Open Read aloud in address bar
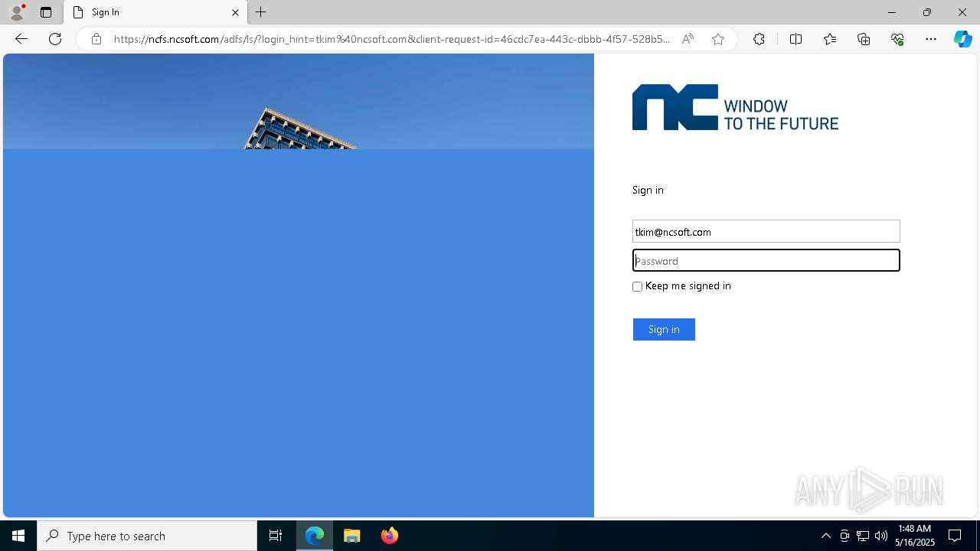980x551 pixels. pyautogui.click(x=688, y=39)
